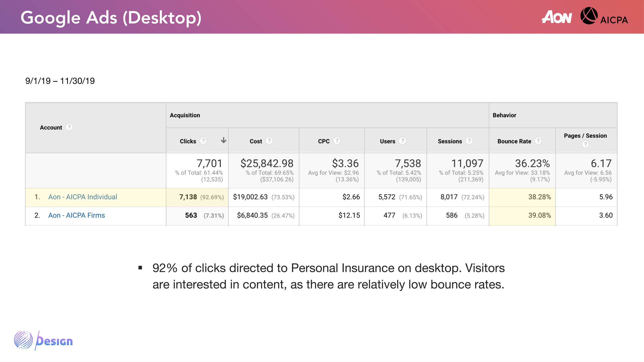This screenshot has width=644, height=362.
Task: Click the CPC column help icon
Action: 337,141
